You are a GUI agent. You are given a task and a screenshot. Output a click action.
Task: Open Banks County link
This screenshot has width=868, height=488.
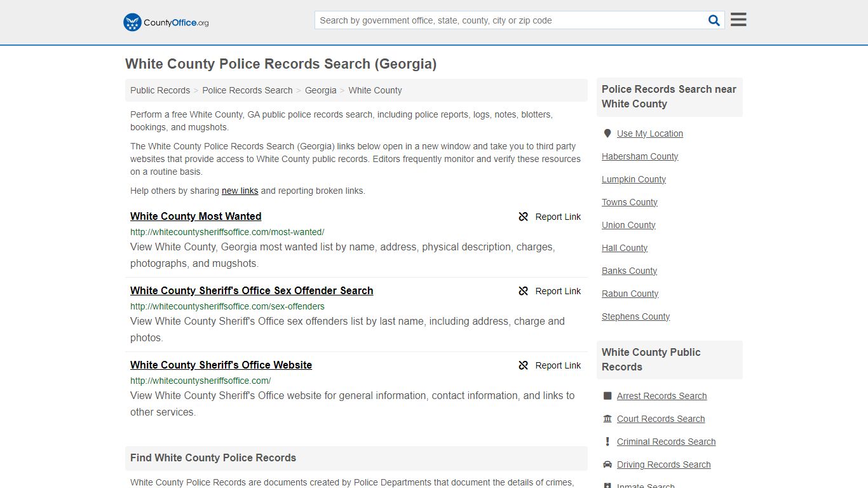[629, 271]
